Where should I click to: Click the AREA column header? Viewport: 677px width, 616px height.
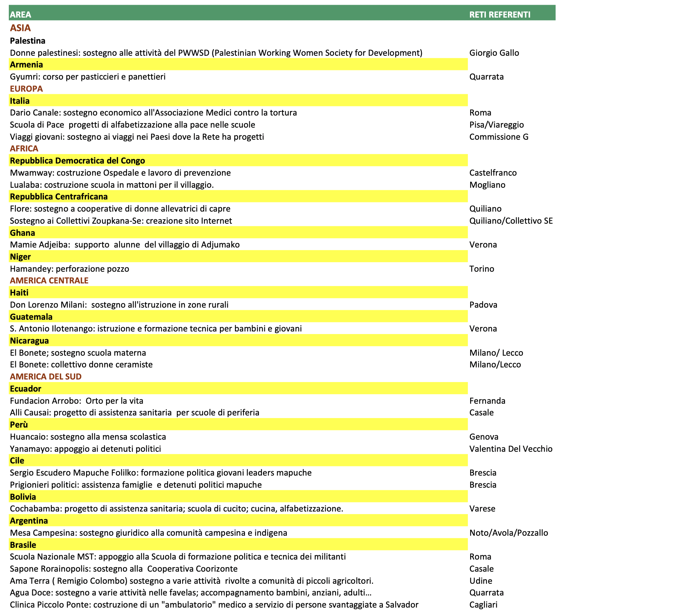[x=21, y=15]
